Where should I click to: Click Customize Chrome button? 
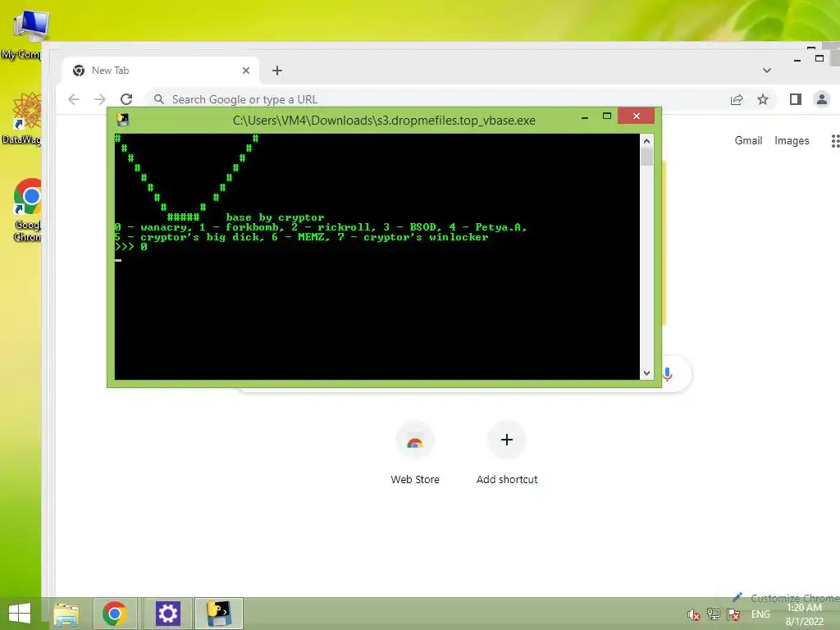tap(785, 598)
